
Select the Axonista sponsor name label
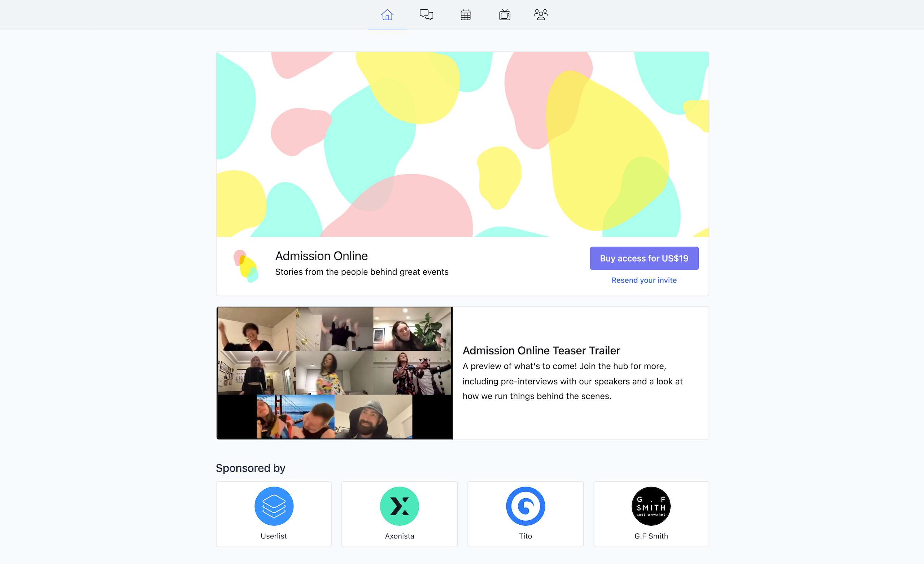pyautogui.click(x=399, y=536)
